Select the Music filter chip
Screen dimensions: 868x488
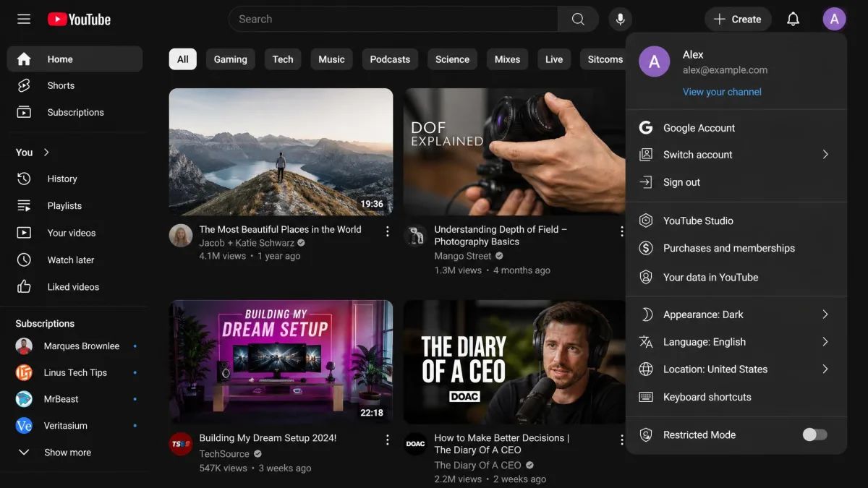click(x=331, y=59)
